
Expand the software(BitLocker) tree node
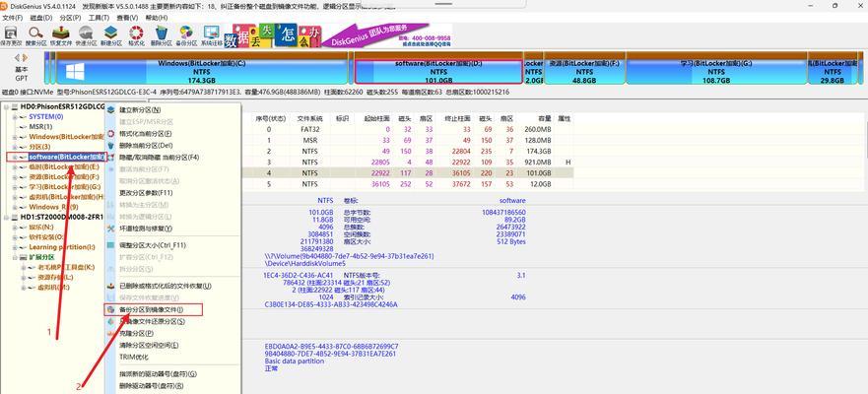coord(15,158)
